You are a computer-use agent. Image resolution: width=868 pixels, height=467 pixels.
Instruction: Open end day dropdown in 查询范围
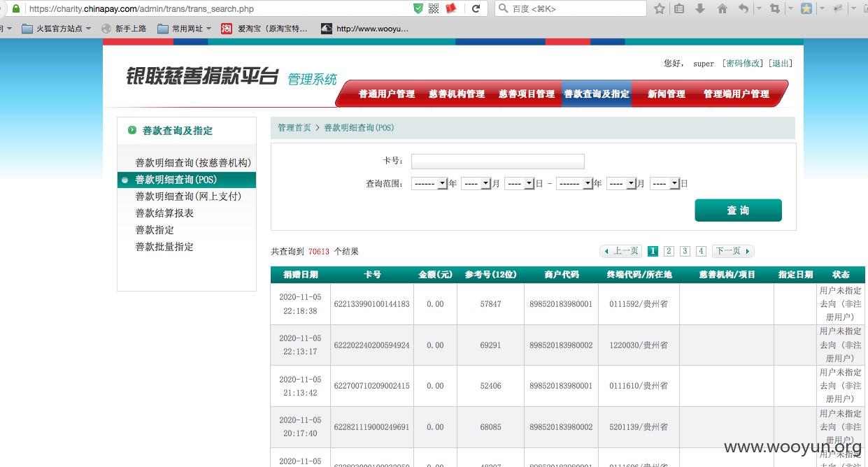664,184
